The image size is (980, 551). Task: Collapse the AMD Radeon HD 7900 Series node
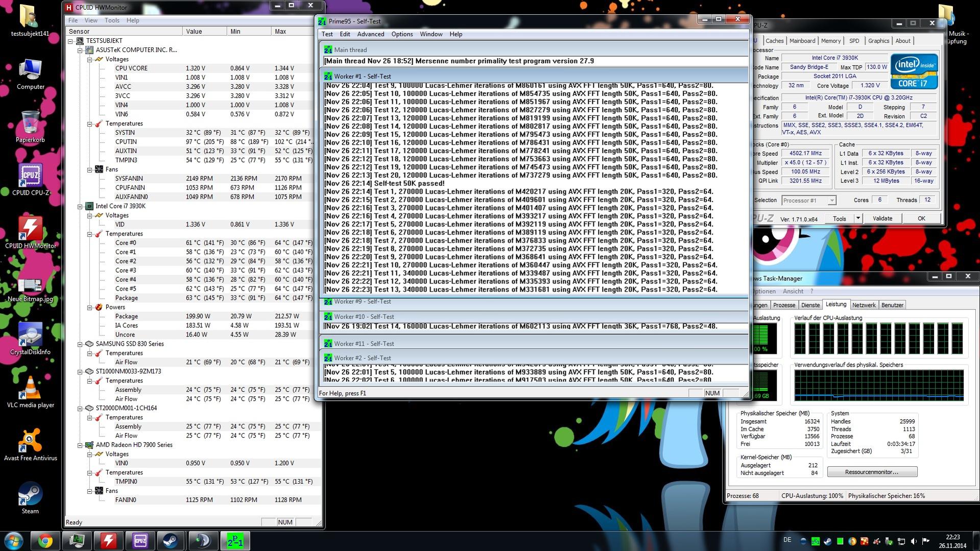point(80,445)
